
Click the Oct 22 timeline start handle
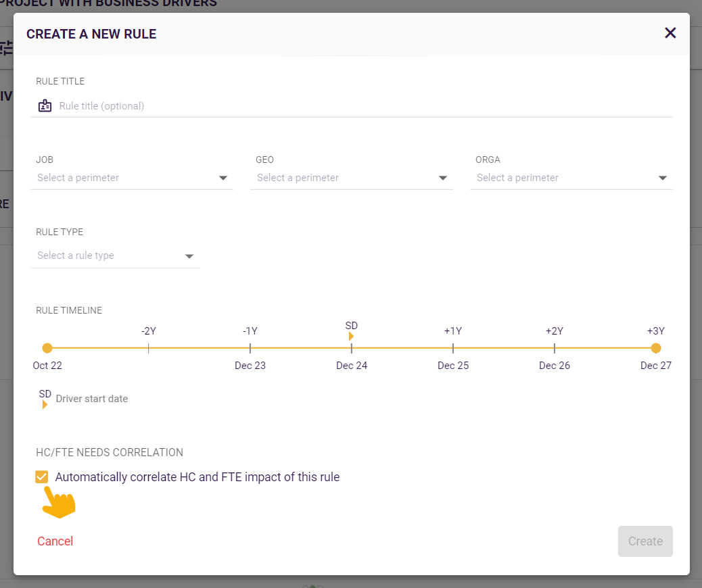47,348
